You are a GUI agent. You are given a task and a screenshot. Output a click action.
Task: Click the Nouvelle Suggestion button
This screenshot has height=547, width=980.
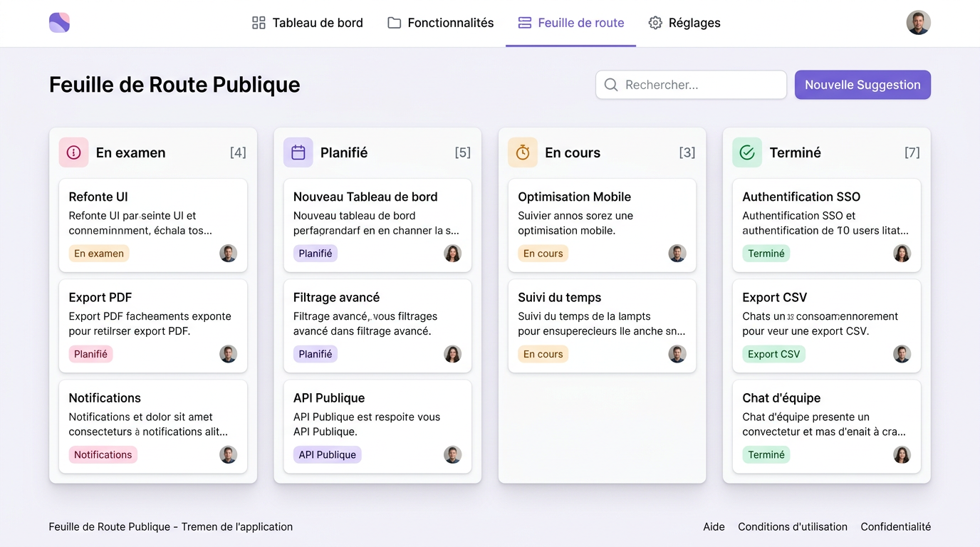(x=862, y=85)
